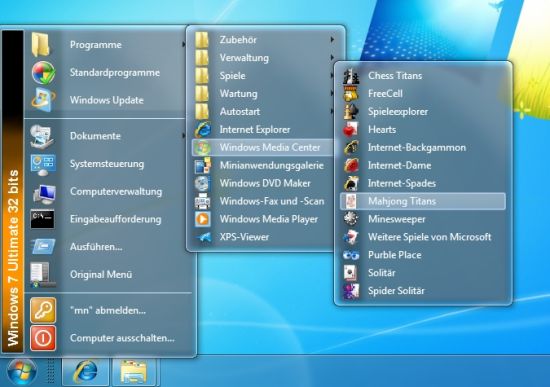Click "mn" abmelden... to log off

pos(108,311)
